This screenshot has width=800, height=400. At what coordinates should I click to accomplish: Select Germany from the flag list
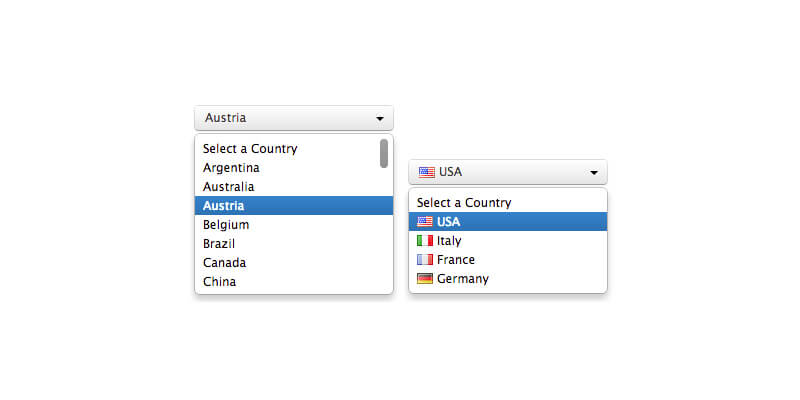(x=463, y=279)
